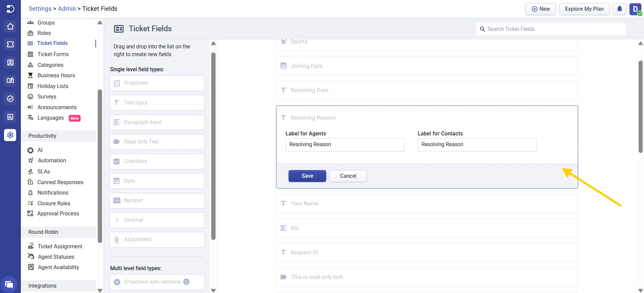Click the Admin breadcrumb link
The height and width of the screenshot is (293, 644).
tap(67, 9)
